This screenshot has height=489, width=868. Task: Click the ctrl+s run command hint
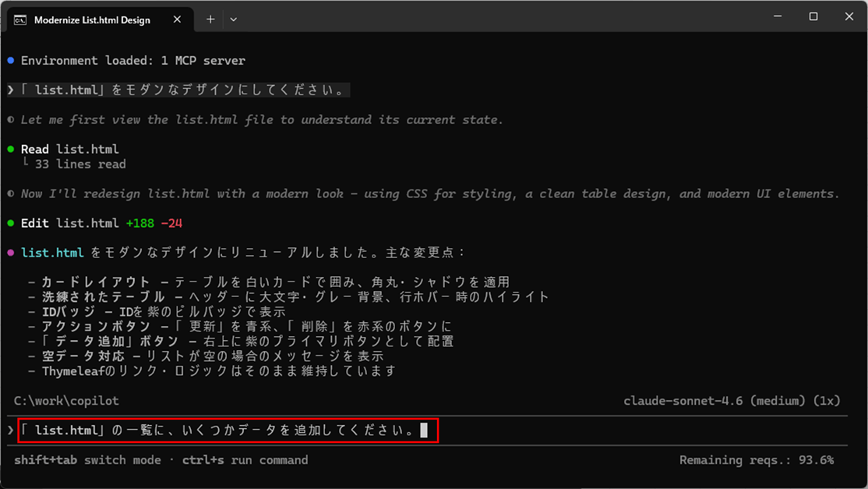pos(245,460)
